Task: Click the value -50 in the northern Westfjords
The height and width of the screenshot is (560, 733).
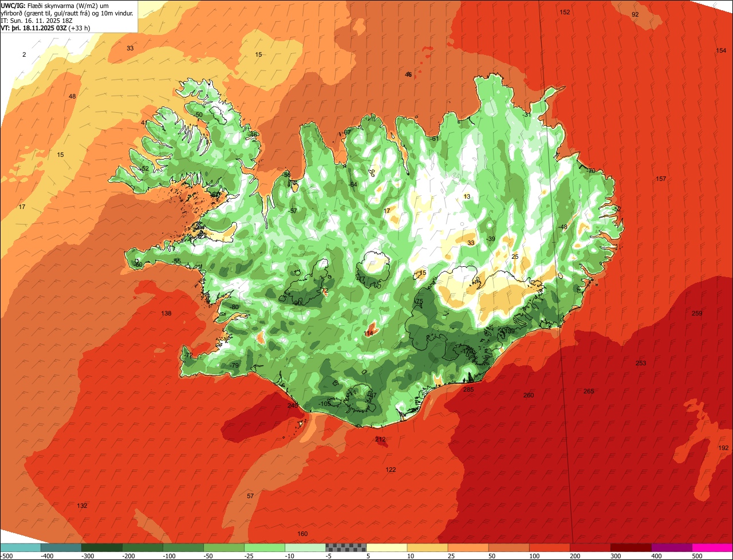Action: point(198,115)
